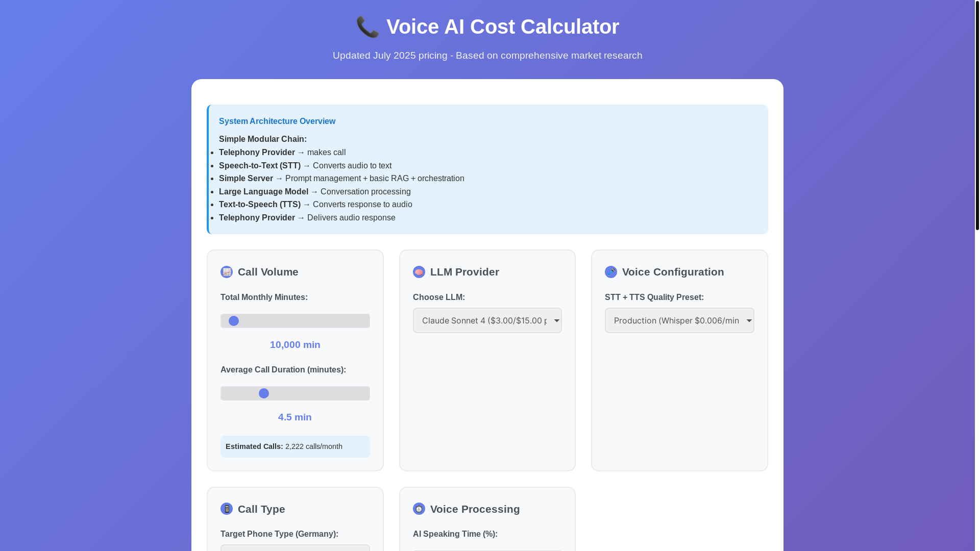Viewport: 980px width, 551px height.
Task: Click the "4.5 min" value
Action: (295, 417)
